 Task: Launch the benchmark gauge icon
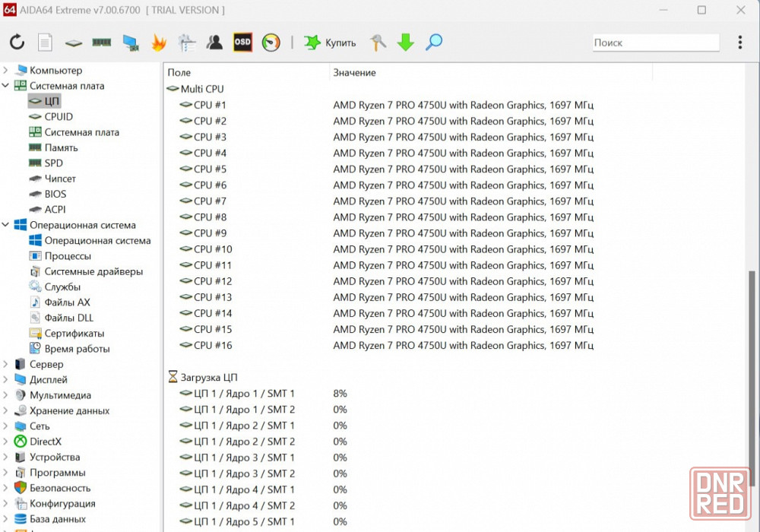tap(271, 43)
